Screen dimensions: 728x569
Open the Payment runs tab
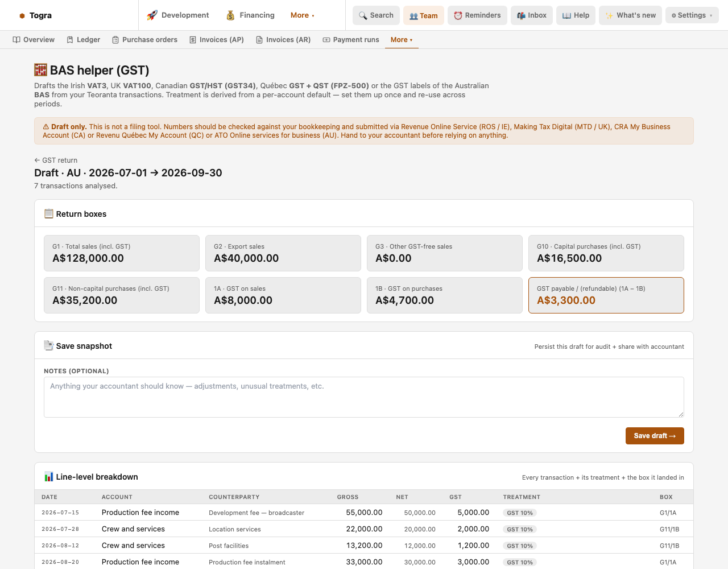[x=351, y=40]
